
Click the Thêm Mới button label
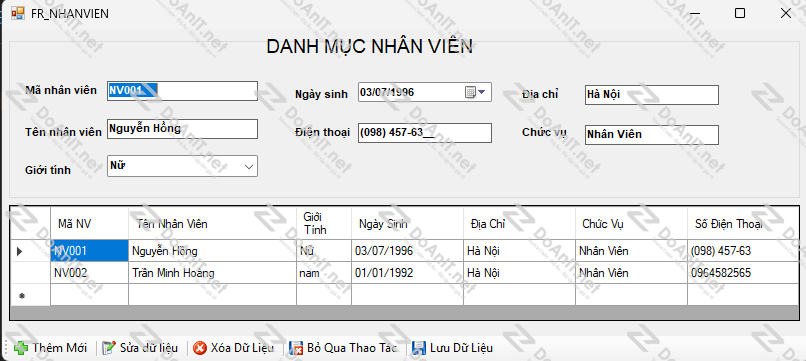tap(60, 348)
